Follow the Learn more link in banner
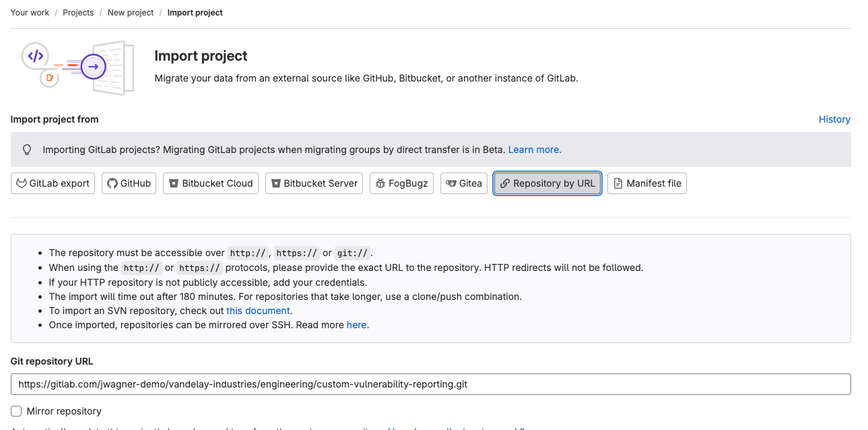Image resolution: width=868 pixels, height=430 pixels. [x=534, y=150]
